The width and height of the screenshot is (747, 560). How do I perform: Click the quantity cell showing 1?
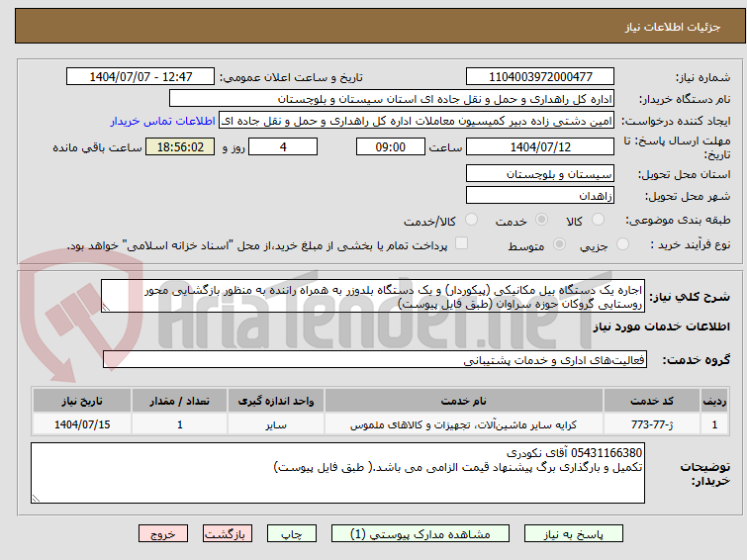tap(180, 424)
